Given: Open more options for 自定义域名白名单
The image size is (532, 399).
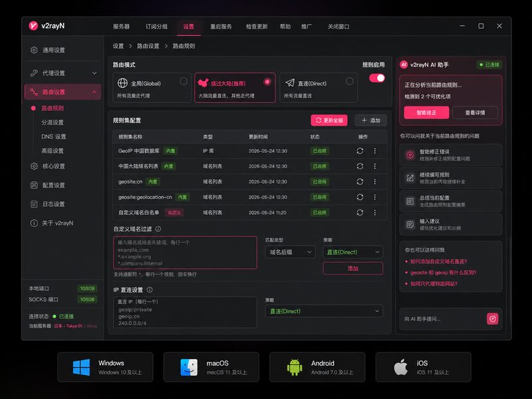Looking at the screenshot, I should (x=375, y=212).
